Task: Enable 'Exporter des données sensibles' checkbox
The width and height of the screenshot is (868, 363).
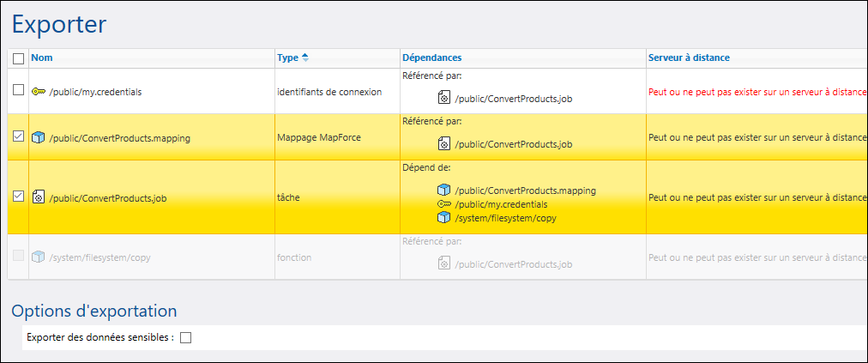Action: tap(186, 337)
